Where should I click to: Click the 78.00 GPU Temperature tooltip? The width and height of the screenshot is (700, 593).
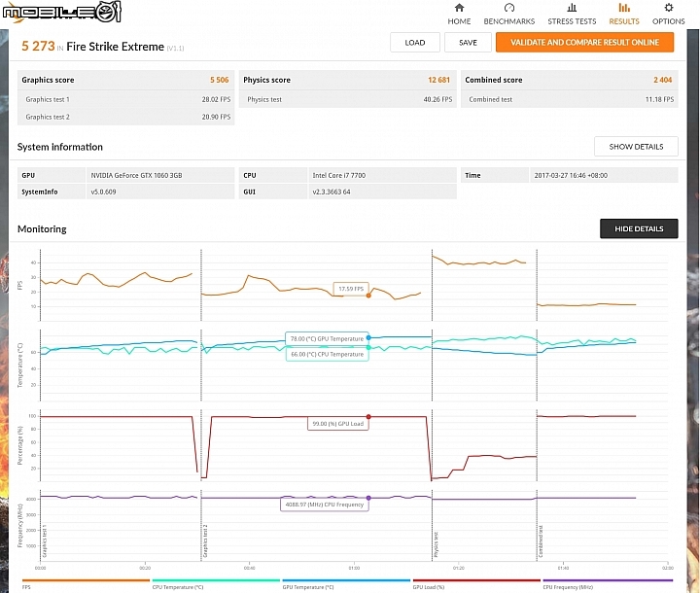tap(328, 339)
